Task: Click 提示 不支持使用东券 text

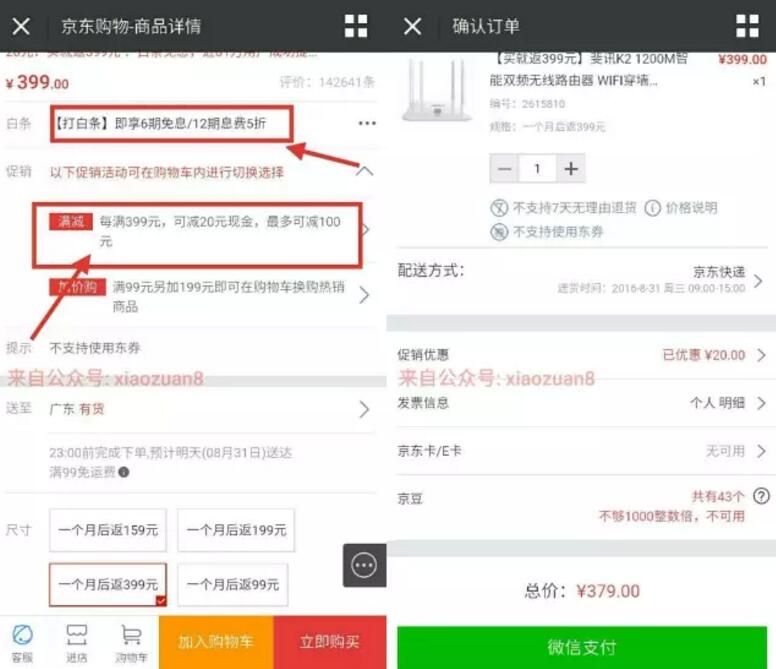Action: point(95,348)
